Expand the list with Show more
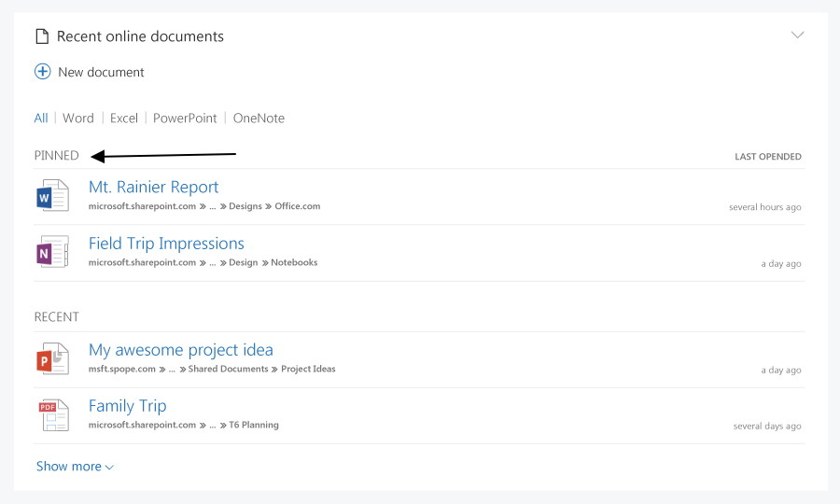This screenshot has width=840, height=504. (x=75, y=467)
